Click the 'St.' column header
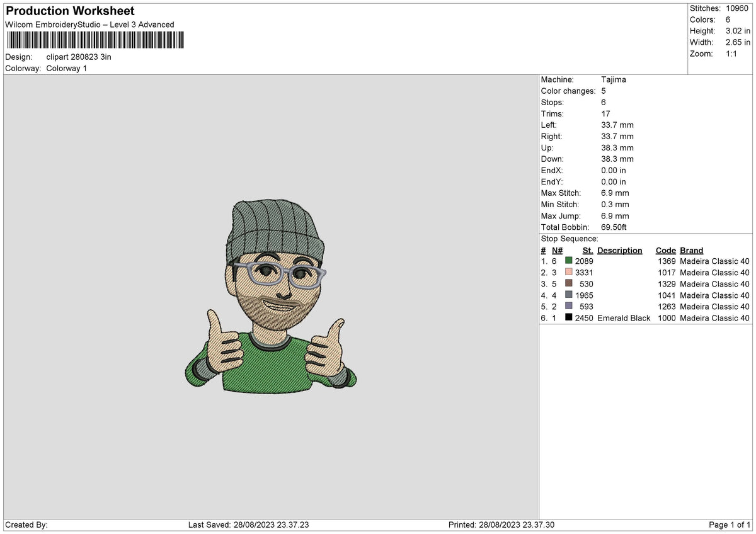 (588, 250)
